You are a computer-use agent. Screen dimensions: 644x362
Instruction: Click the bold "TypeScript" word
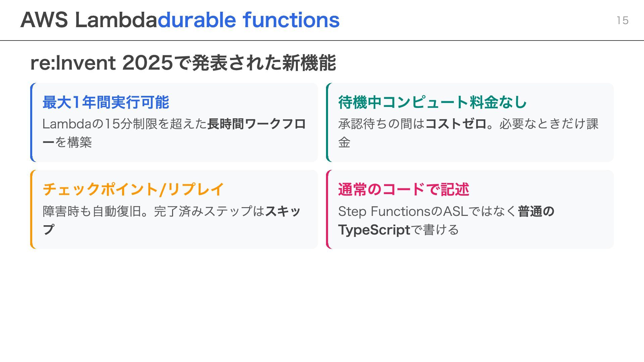click(x=374, y=230)
